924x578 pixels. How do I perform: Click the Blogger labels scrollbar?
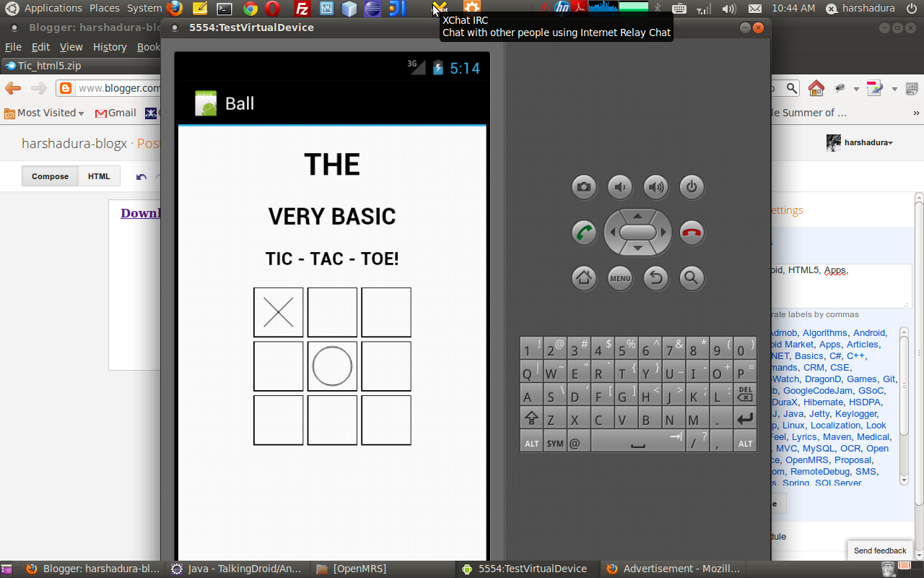(x=904, y=406)
